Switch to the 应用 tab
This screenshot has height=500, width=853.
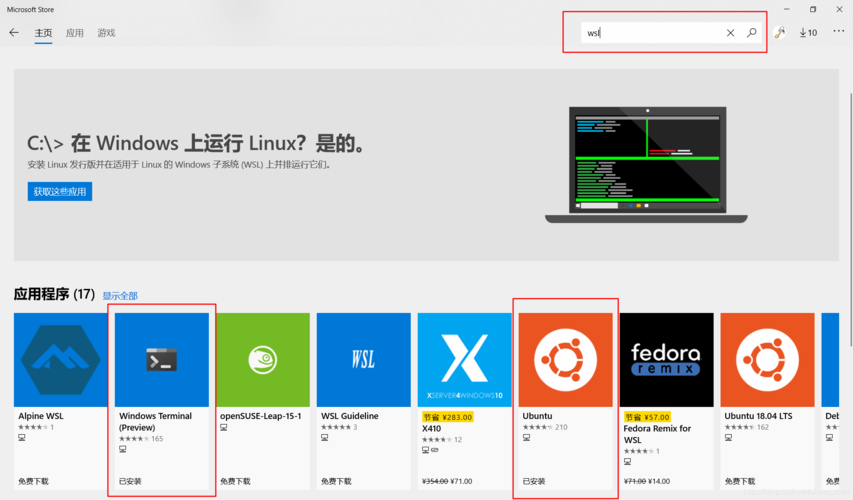[x=75, y=33]
